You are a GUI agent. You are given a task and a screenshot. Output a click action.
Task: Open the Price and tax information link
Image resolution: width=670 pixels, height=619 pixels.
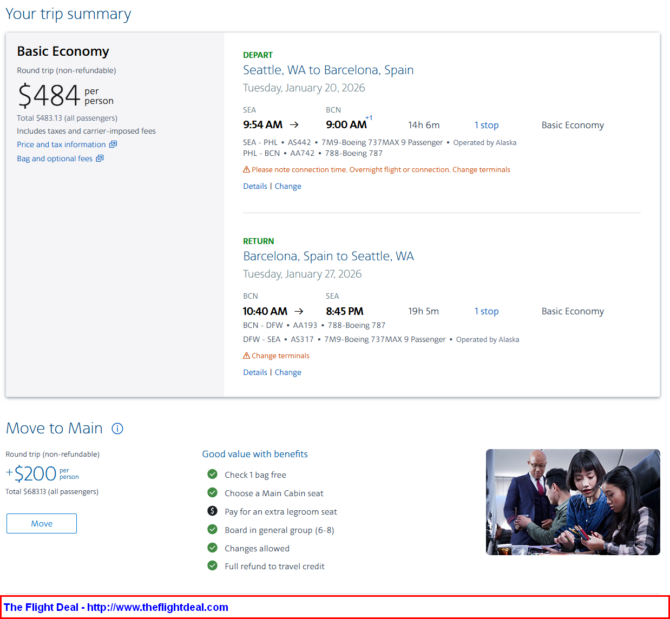click(x=61, y=145)
